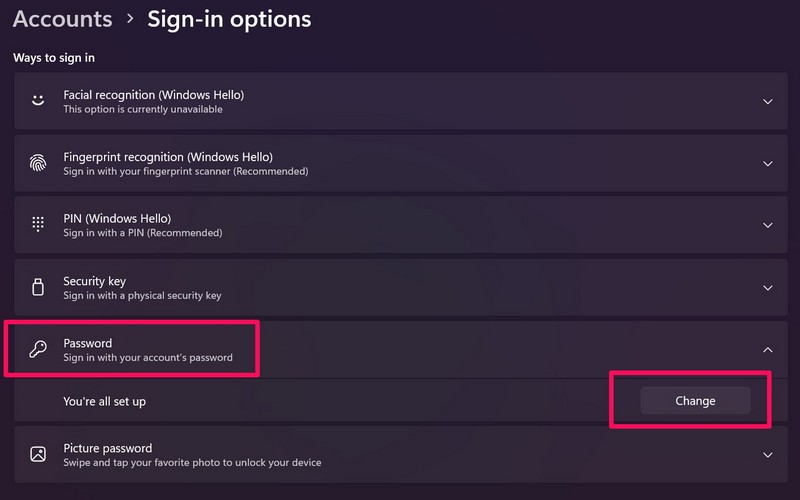Go back to Accounts breadcrumb
This screenshot has width=800, height=500.
coord(62,19)
